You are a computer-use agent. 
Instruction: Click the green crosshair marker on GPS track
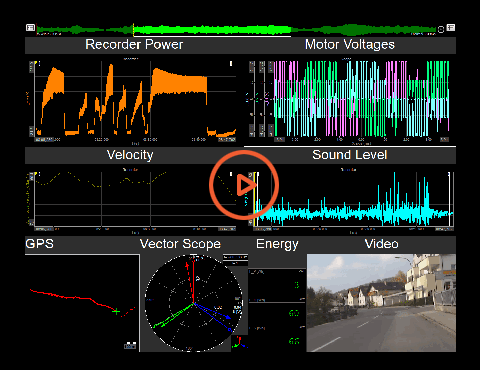116,312
